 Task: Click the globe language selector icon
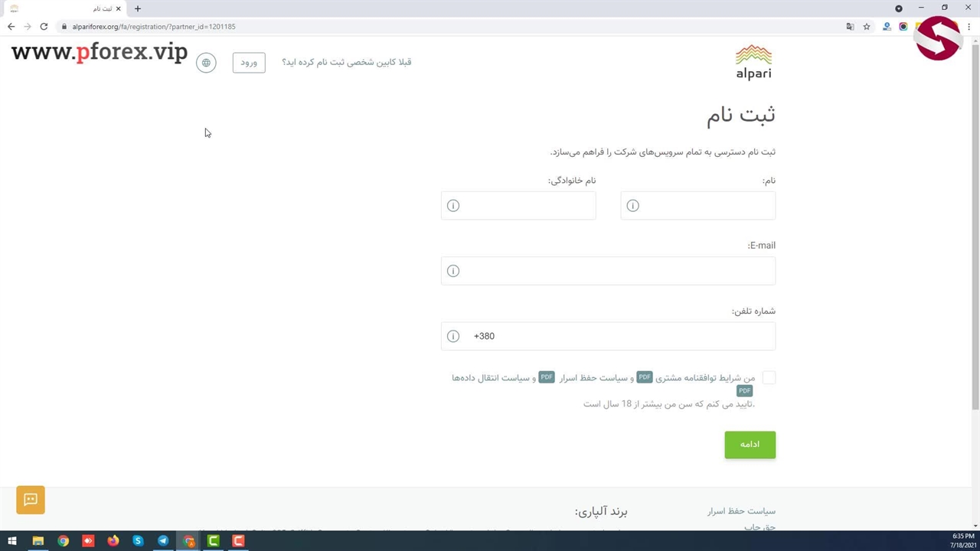(206, 63)
